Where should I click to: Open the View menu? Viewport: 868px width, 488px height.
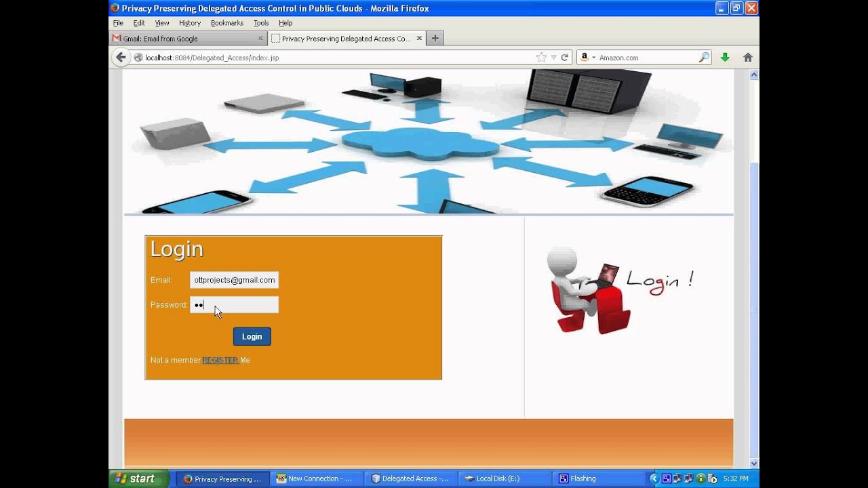[x=162, y=23]
